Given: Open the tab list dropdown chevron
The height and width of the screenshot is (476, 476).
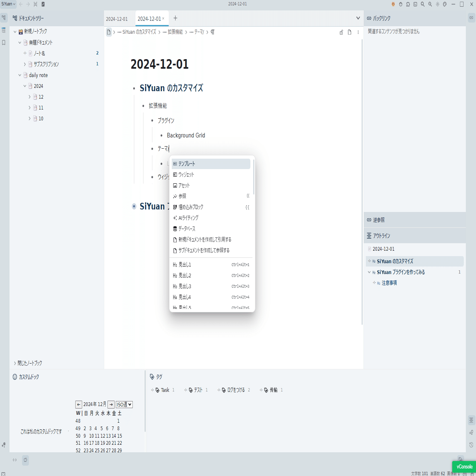Looking at the screenshot, I should pyautogui.click(x=358, y=18).
